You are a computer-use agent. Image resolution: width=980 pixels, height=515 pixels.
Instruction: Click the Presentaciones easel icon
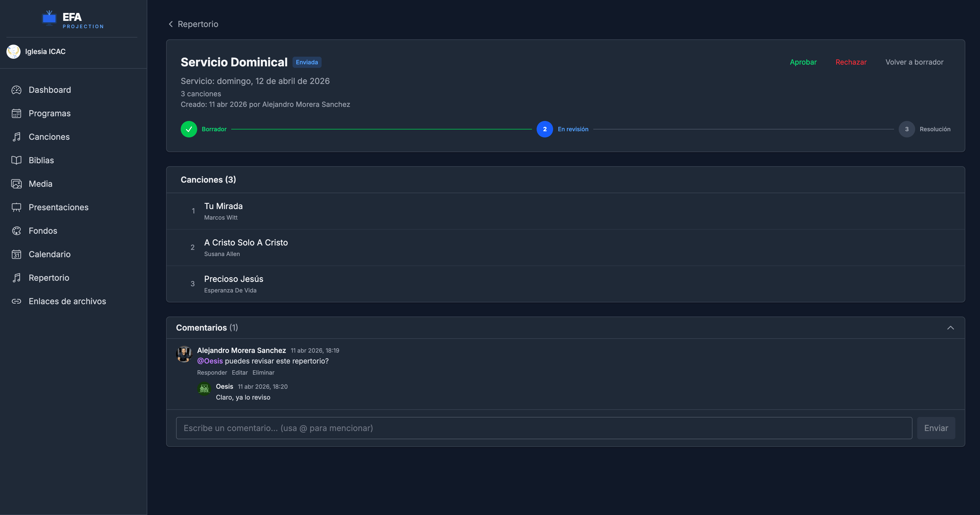(x=16, y=208)
